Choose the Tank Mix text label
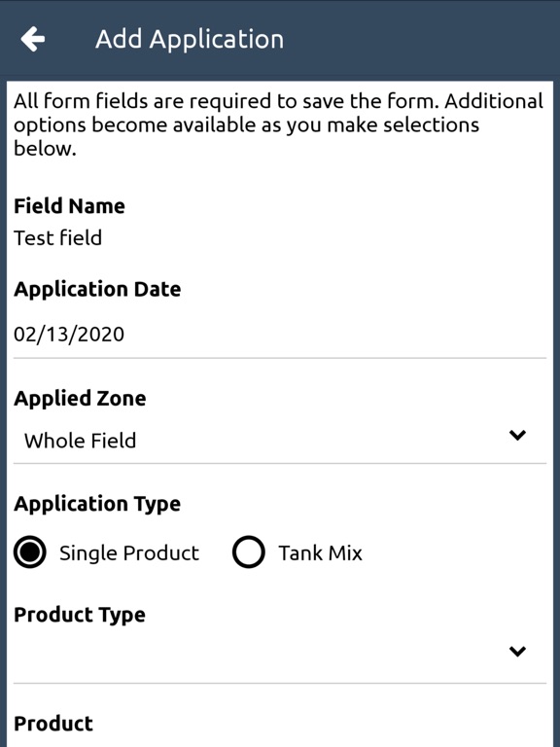 [320, 553]
